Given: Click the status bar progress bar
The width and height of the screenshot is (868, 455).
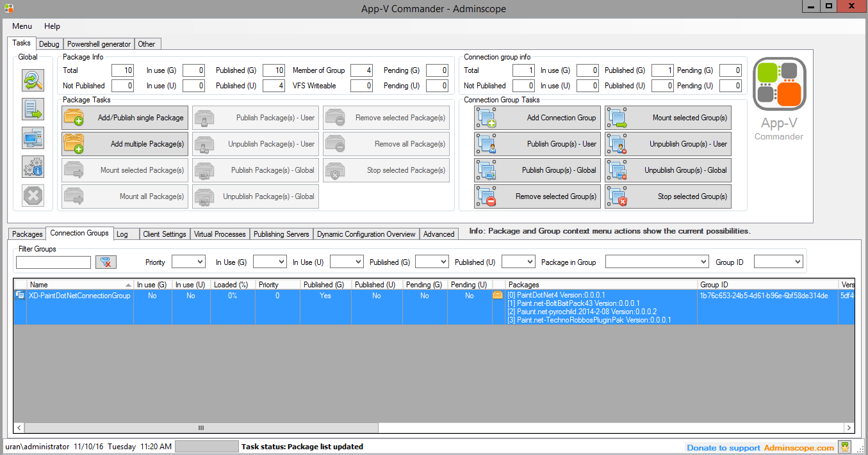Looking at the screenshot, I should [206, 447].
